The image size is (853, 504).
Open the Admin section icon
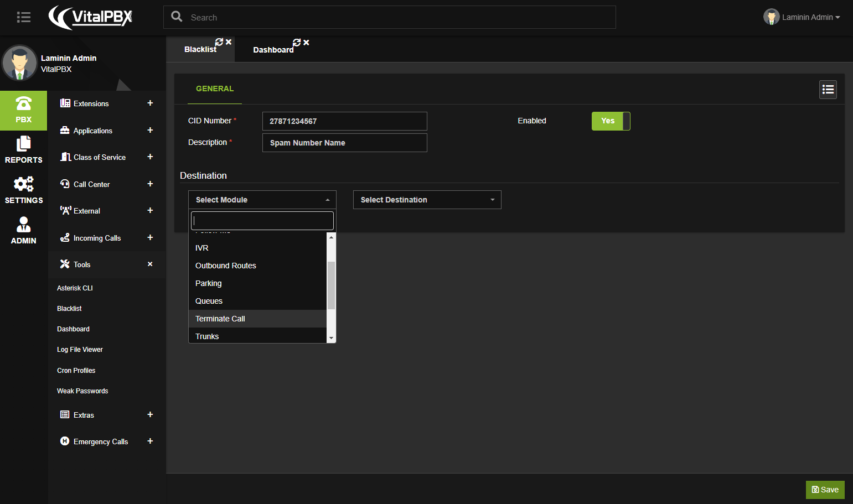[x=23, y=231]
